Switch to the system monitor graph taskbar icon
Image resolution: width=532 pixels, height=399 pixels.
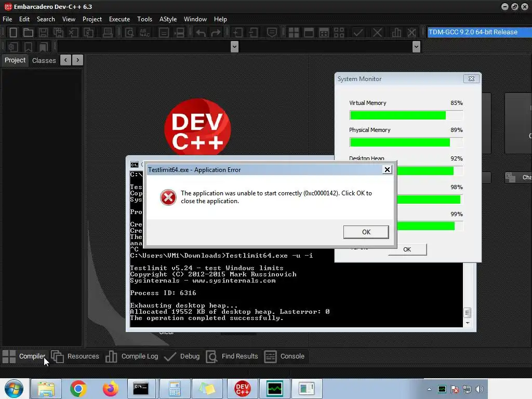point(275,389)
